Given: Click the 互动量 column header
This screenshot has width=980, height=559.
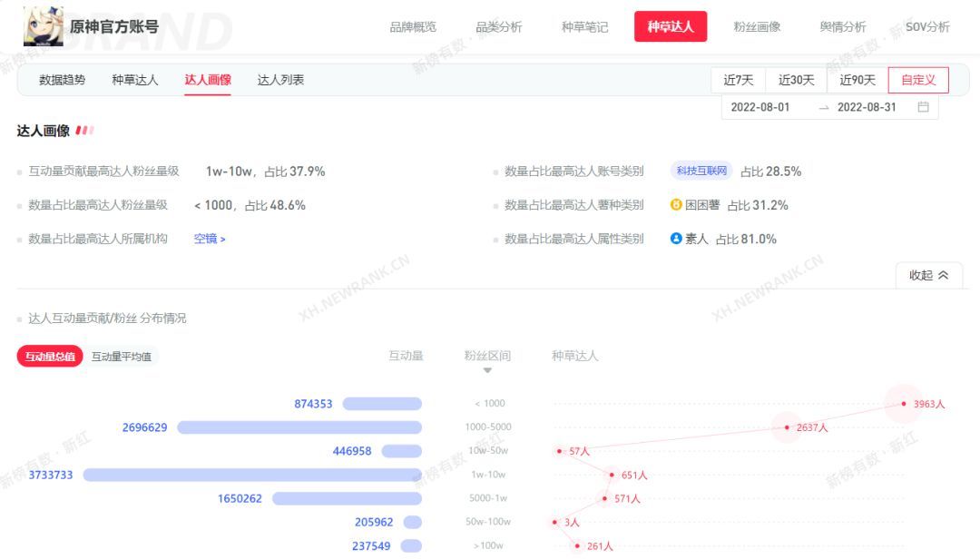Looking at the screenshot, I should tap(406, 356).
